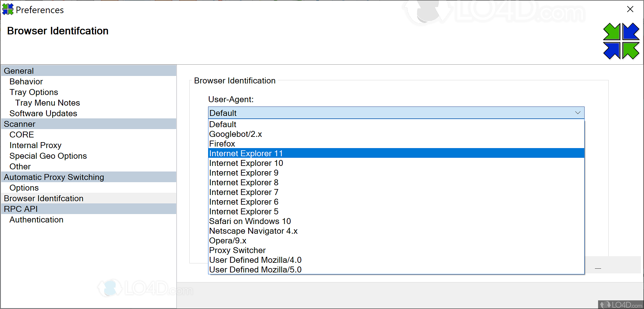Image resolution: width=644 pixels, height=309 pixels.
Task: Select Authentication under RPC API
Action: click(x=36, y=219)
